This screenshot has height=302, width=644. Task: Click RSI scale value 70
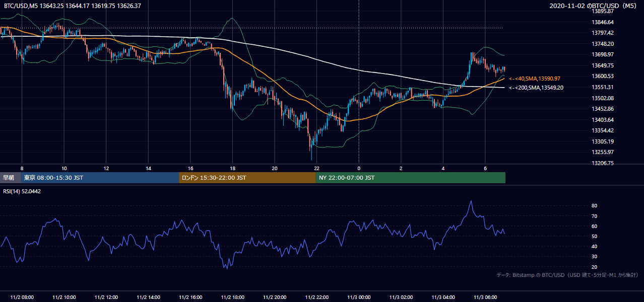coord(595,216)
